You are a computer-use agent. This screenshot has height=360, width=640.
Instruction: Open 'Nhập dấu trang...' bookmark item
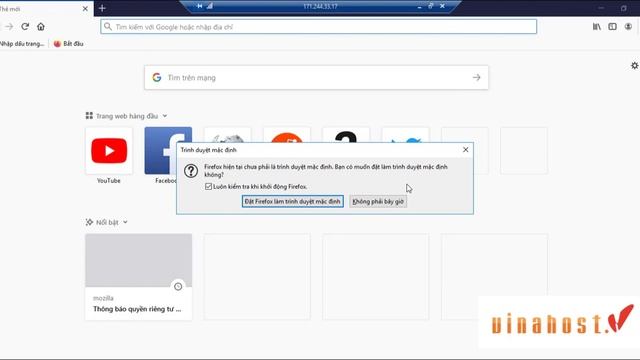pyautogui.click(x=22, y=44)
